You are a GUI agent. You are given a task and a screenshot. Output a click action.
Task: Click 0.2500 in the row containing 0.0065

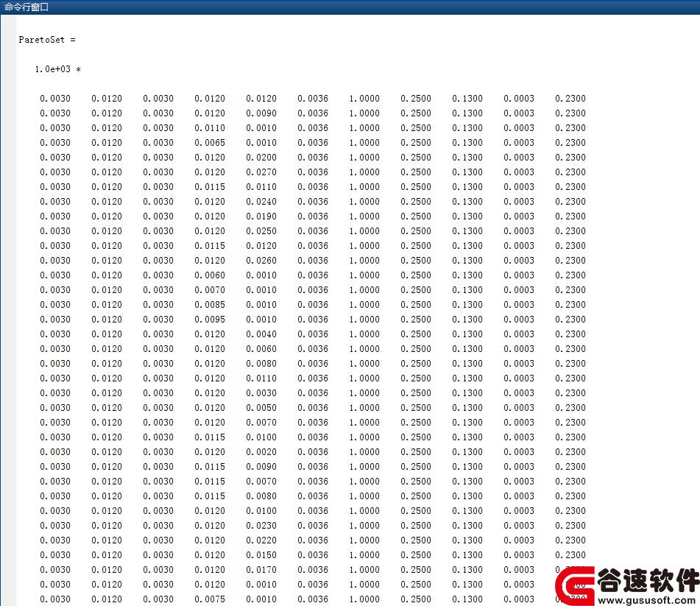tap(416, 142)
